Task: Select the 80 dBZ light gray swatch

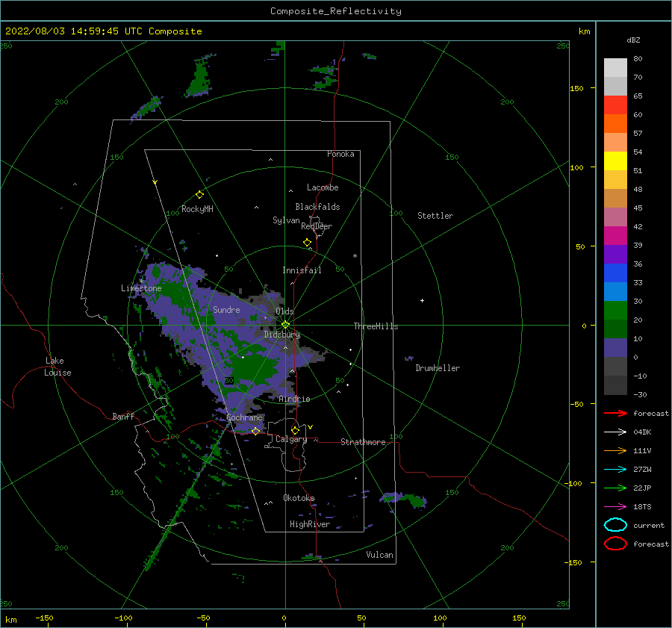Action: click(615, 67)
